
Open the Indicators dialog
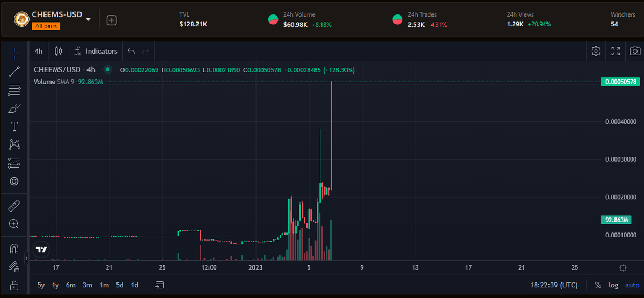click(96, 51)
